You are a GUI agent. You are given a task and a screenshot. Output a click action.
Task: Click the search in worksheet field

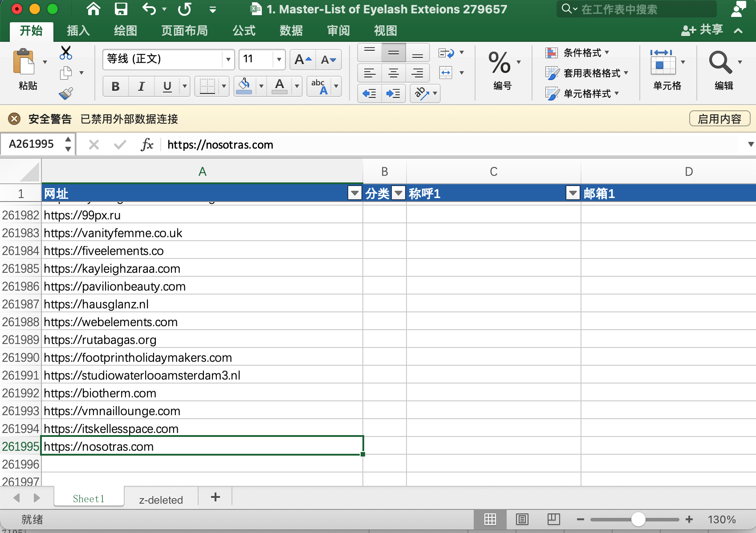pos(637,9)
